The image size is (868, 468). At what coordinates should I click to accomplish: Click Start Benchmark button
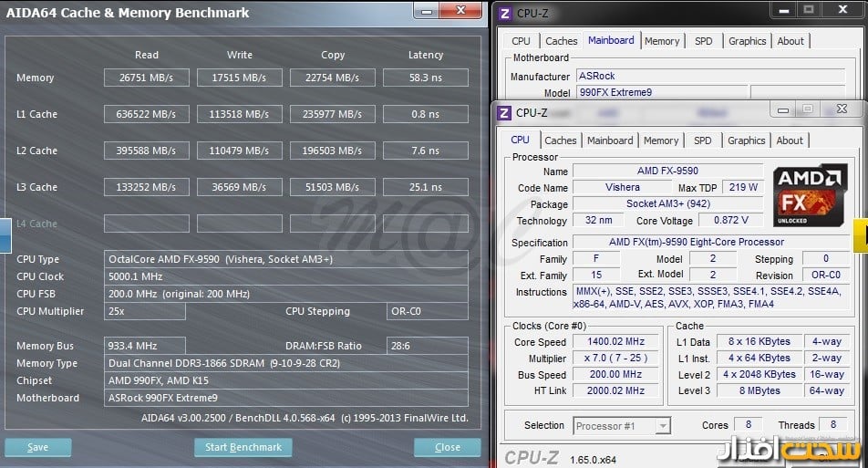click(243, 448)
